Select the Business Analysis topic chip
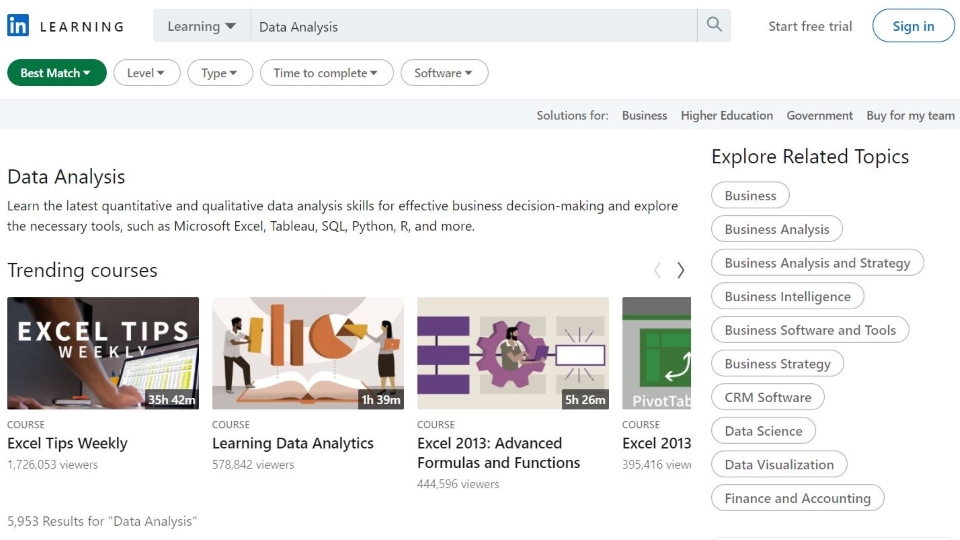This screenshot has width=960, height=540. [776, 229]
